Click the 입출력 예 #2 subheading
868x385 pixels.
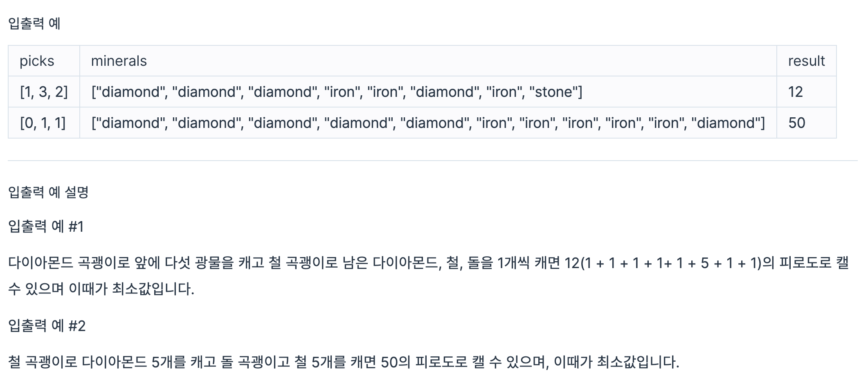(47, 326)
